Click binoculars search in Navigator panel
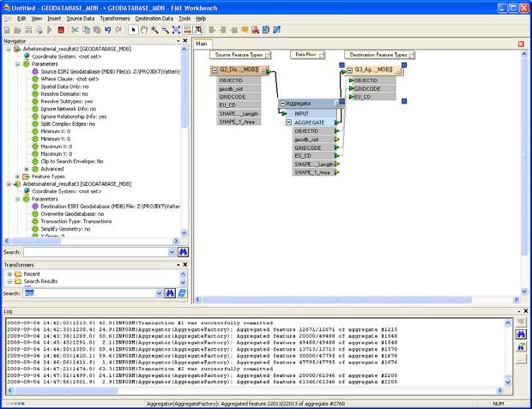The image size is (532, 409). pyautogui.click(x=183, y=252)
